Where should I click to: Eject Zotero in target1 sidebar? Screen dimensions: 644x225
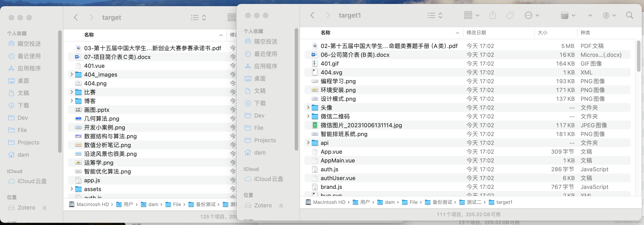(x=281, y=205)
